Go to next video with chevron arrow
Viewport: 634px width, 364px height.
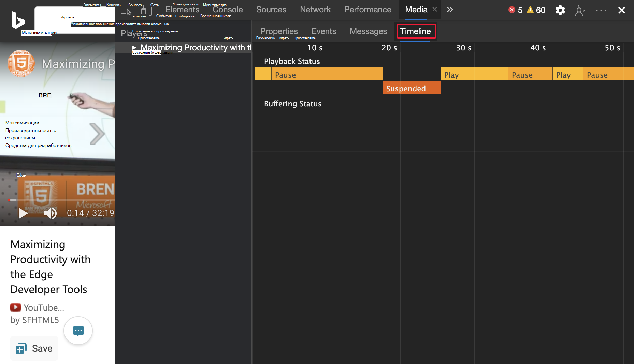[x=97, y=134]
